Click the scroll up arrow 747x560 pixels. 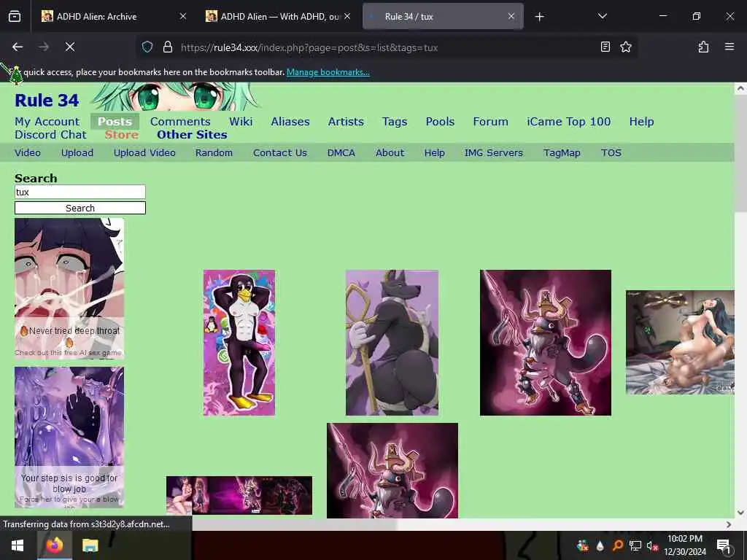(x=740, y=88)
